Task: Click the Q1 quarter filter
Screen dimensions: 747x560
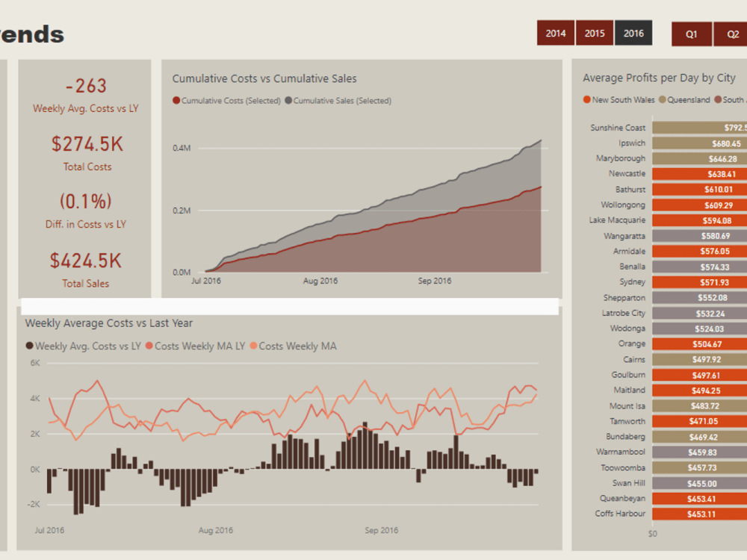Action: click(x=691, y=33)
